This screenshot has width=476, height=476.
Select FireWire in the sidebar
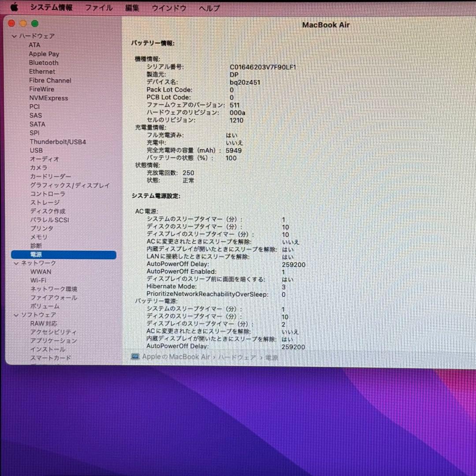pos(41,89)
